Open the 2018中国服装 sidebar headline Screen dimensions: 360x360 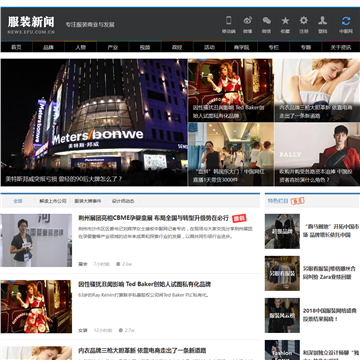(x=330, y=315)
